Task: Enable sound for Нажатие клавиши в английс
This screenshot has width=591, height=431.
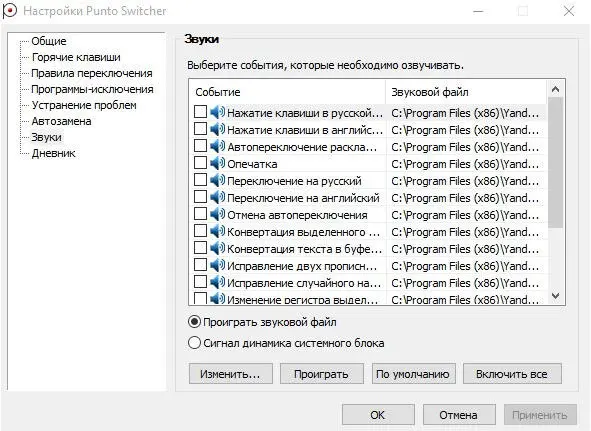Action: 200,129
